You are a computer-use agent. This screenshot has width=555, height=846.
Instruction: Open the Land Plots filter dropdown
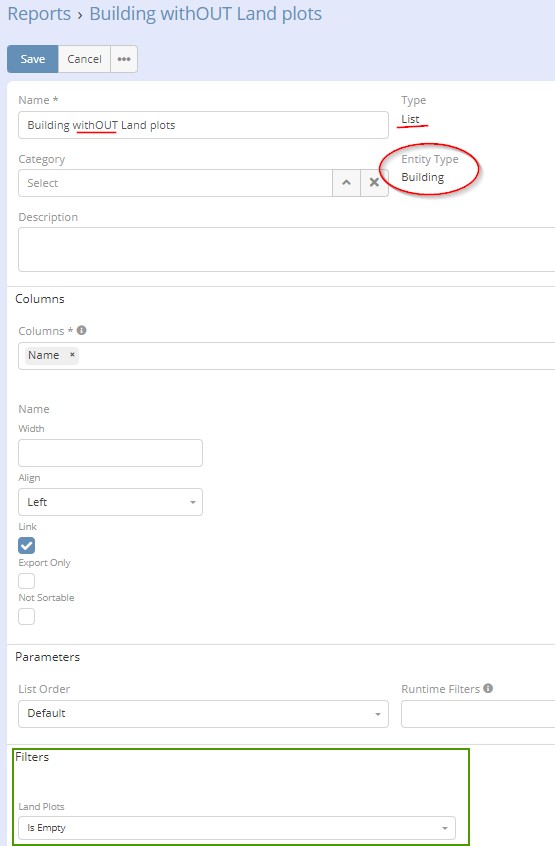tap(237, 828)
